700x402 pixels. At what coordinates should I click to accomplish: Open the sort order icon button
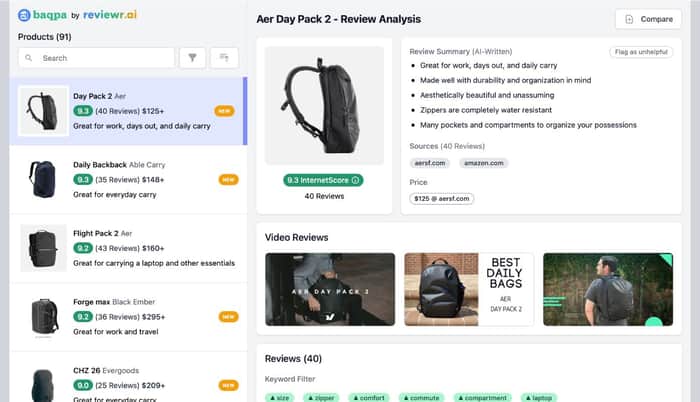coord(224,58)
